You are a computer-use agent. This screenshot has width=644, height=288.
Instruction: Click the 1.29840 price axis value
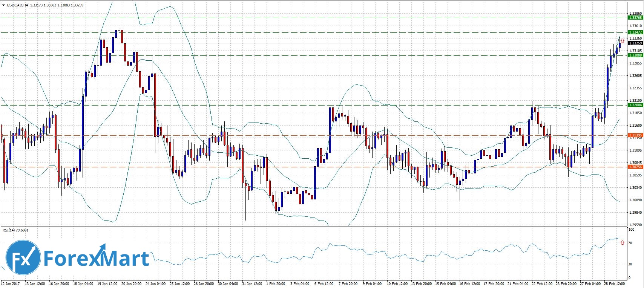pyautogui.click(x=636, y=212)
